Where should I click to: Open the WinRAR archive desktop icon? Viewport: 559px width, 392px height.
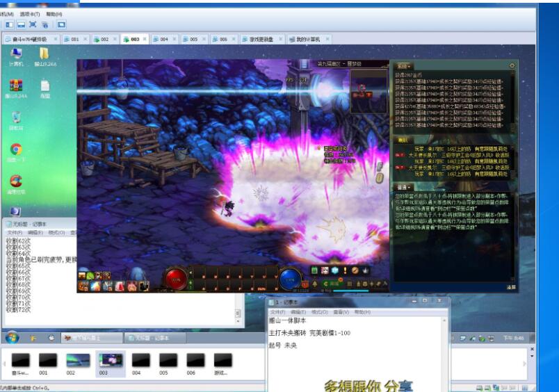16,89
